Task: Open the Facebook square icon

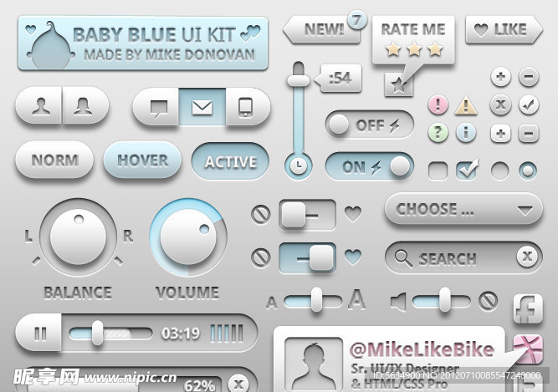Action: 528,308
